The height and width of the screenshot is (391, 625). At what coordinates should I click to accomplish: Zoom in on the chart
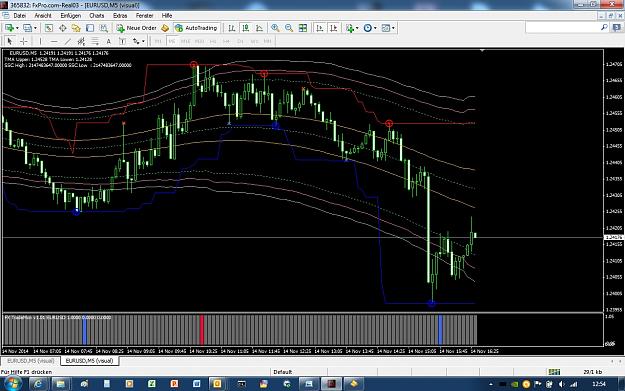coord(275,28)
